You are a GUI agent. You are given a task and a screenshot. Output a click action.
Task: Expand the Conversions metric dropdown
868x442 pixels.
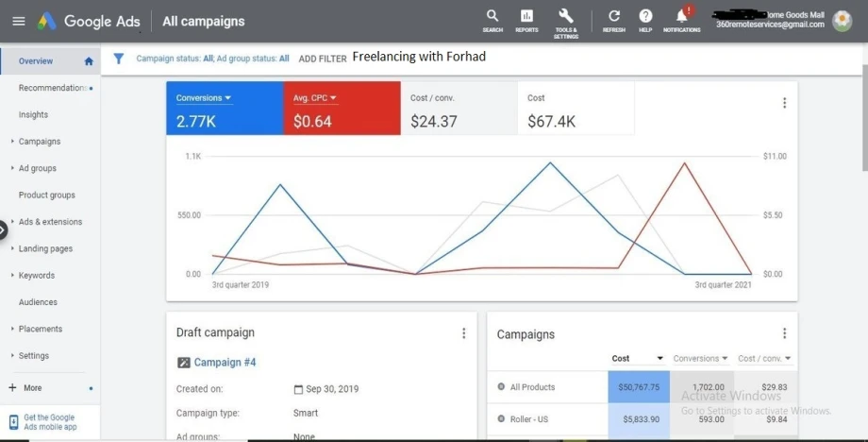(x=228, y=97)
